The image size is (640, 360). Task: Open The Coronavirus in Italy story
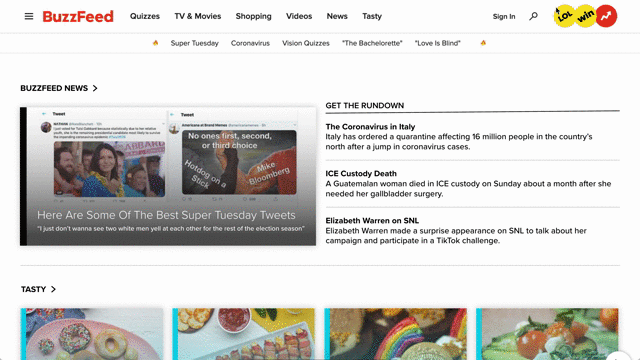pyautogui.click(x=370, y=127)
